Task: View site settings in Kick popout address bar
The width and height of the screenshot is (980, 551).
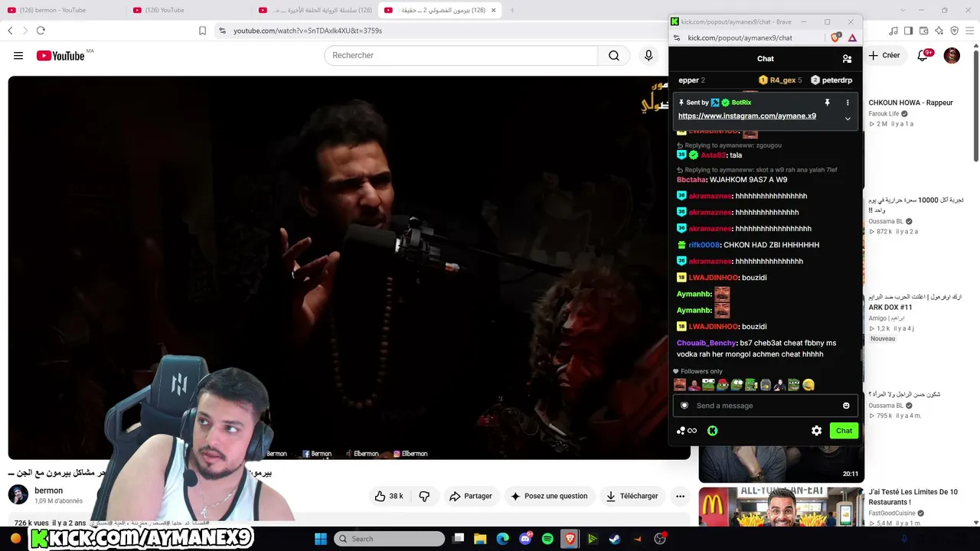Action: pyautogui.click(x=677, y=37)
